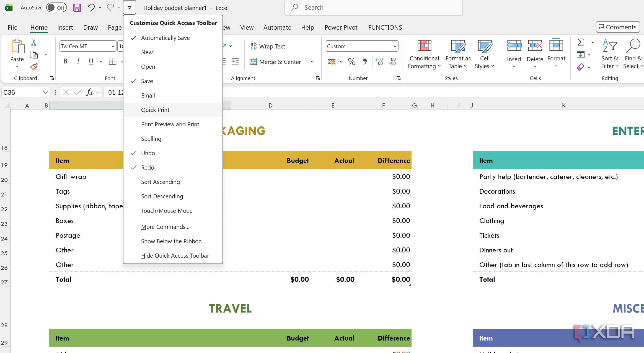The height and width of the screenshot is (353, 644).
Task: Expand the Custom number format dropdown
Action: [395, 46]
